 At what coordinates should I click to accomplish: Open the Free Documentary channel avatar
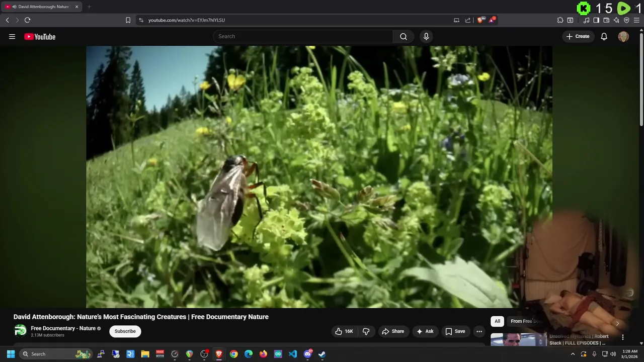click(20, 331)
